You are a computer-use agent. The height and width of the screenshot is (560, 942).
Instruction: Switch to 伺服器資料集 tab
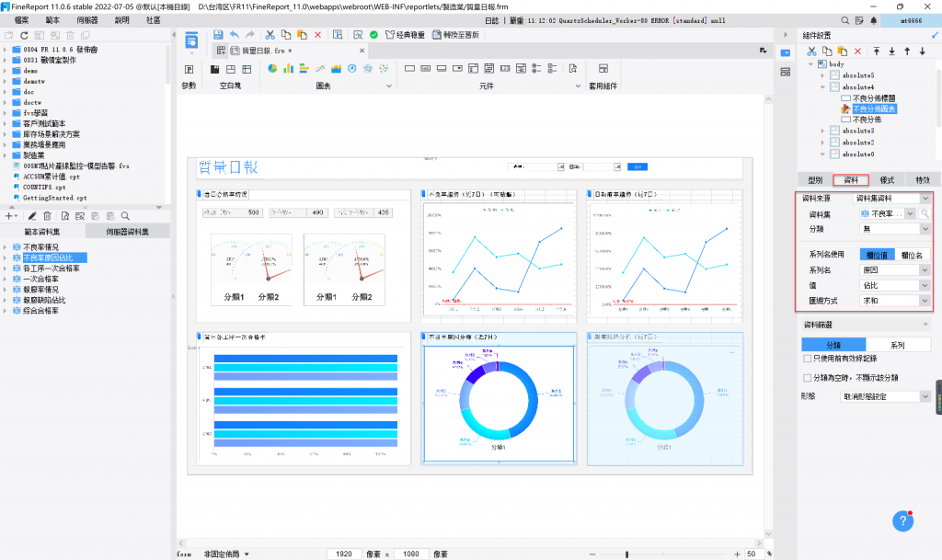click(x=127, y=232)
